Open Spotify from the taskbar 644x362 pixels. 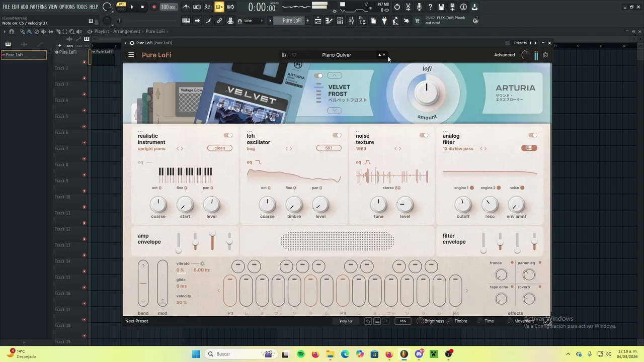click(301, 354)
